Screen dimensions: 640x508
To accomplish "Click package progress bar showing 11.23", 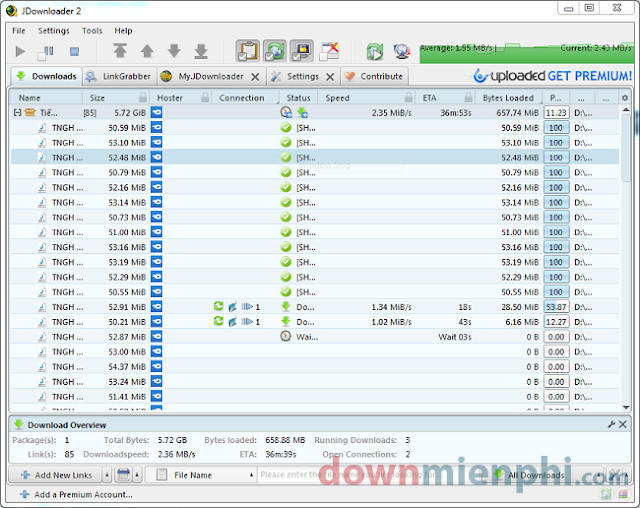I will pyautogui.click(x=556, y=113).
